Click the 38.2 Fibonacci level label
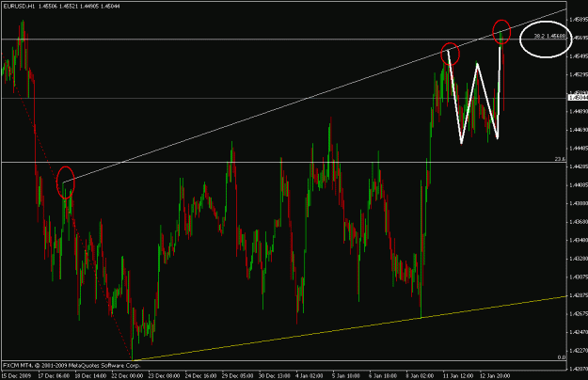The height and width of the screenshot is (380, 588). coord(549,36)
